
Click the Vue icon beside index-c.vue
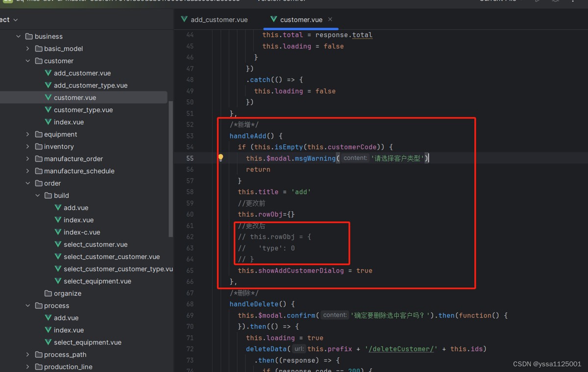(58, 232)
